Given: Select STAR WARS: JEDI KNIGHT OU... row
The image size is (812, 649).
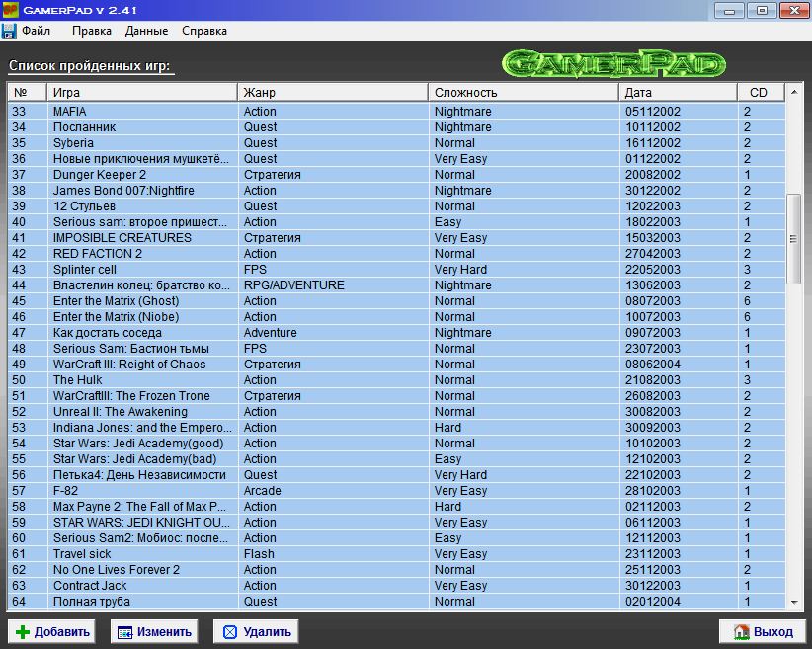Looking at the screenshot, I should [x=397, y=523].
